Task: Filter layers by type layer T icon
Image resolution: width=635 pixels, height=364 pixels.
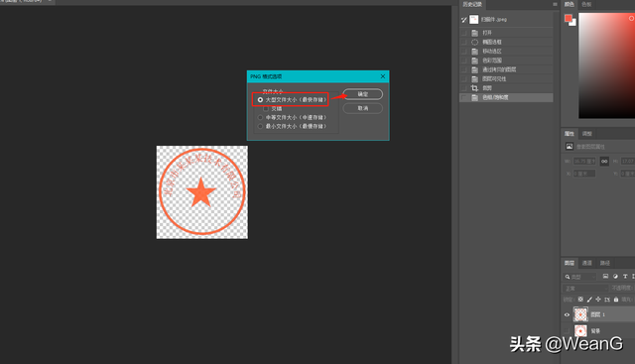Action: (x=625, y=276)
